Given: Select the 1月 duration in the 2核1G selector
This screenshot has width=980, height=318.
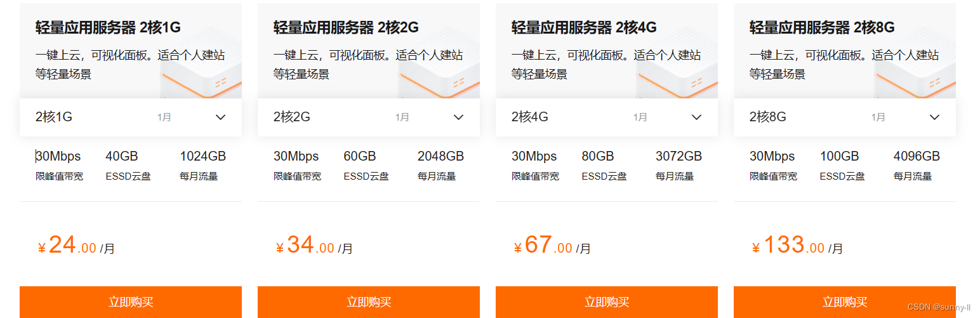Looking at the screenshot, I should [164, 117].
